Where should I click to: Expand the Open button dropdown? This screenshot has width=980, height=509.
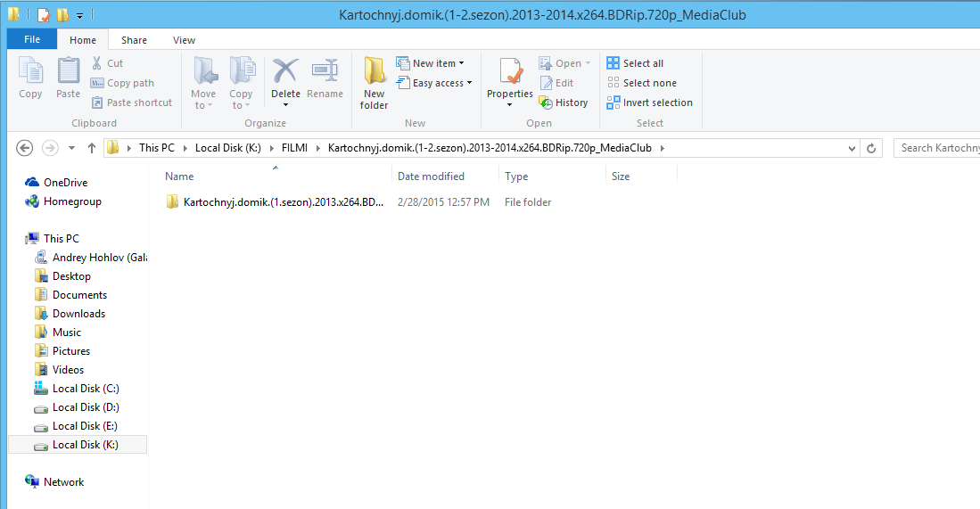[x=588, y=63]
